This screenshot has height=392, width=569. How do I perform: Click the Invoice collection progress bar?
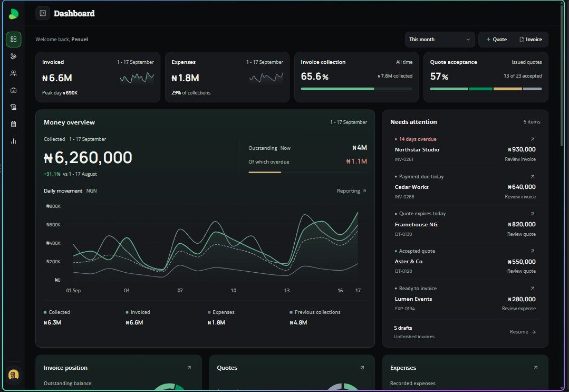(356, 89)
